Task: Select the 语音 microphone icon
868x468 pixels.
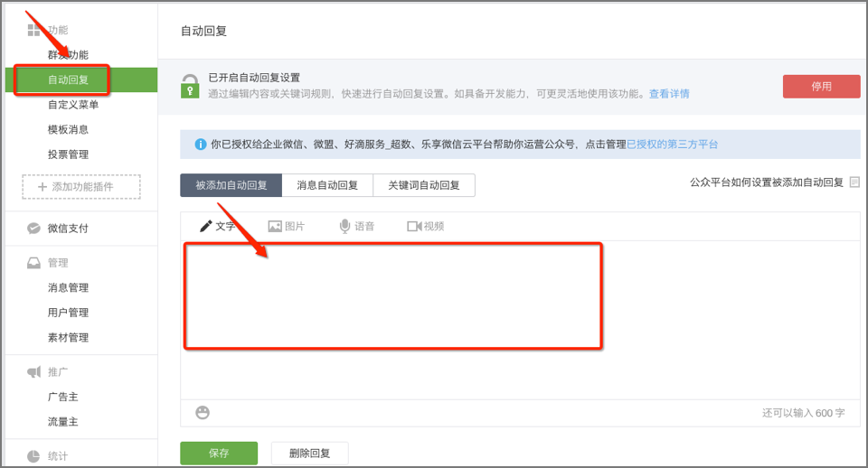Action: [344, 226]
